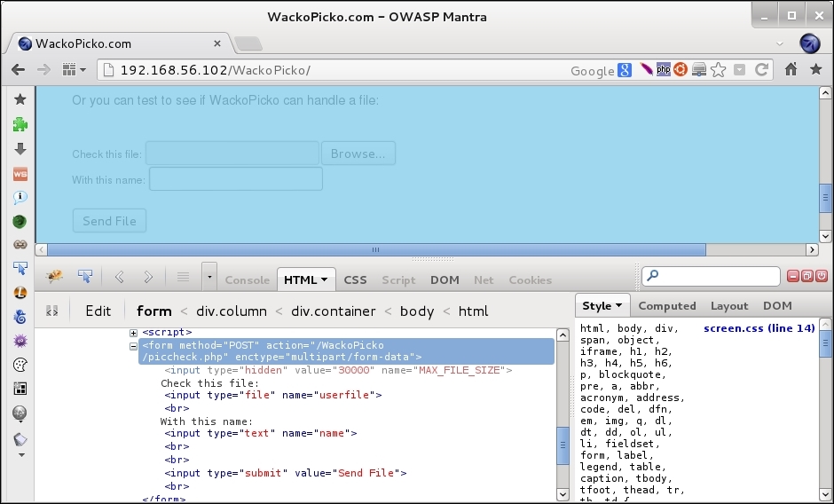Switch to the Console panel tab
Screen dimensions: 834x504
coord(248,280)
